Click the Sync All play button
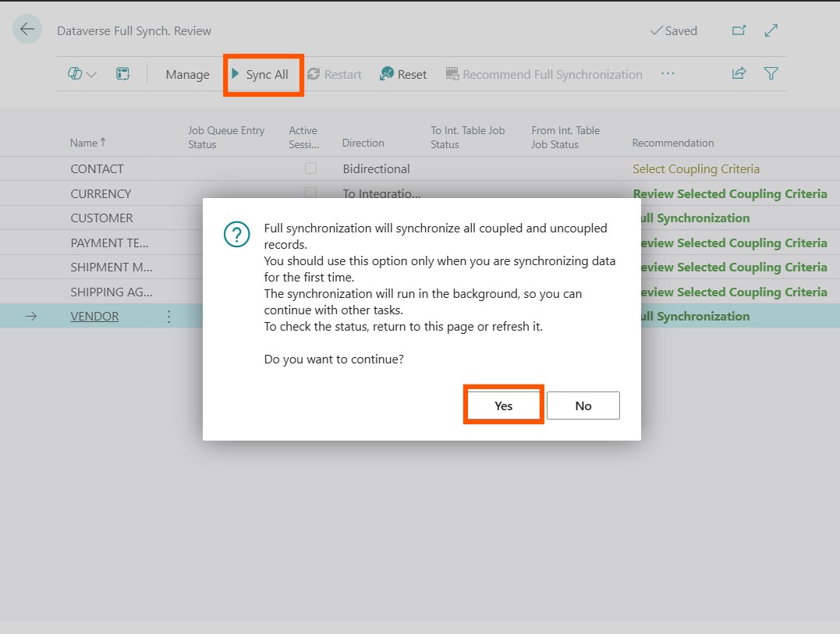Screen dimensions: 840x634 point(261,74)
